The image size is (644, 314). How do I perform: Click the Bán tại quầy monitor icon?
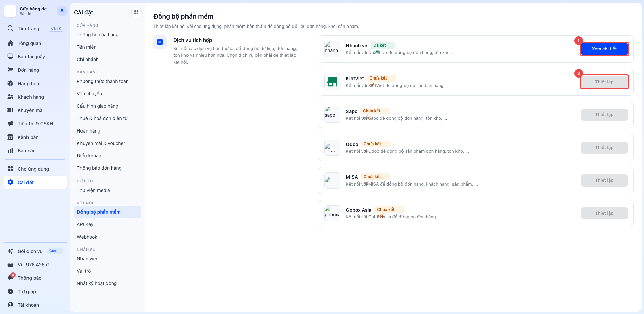pyautogui.click(x=10, y=57)
